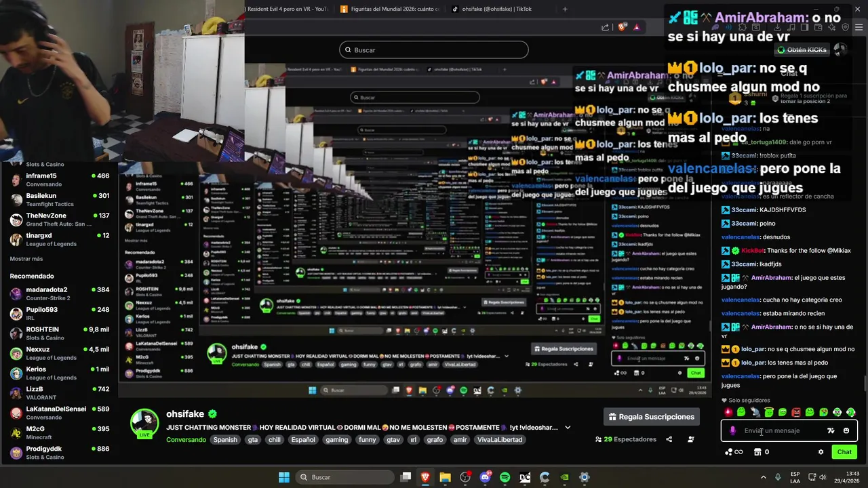Open Settings gear on the taskbar
This screenshot has width=868, height=488.
pos(584,477)
